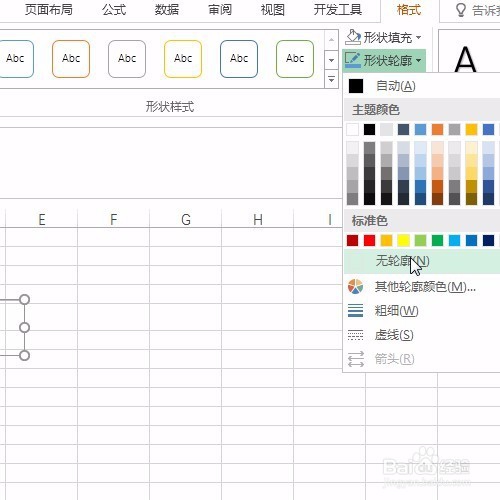Pick the yellow standard color swatch
This screenshot has width=500, height=500.
403,240
